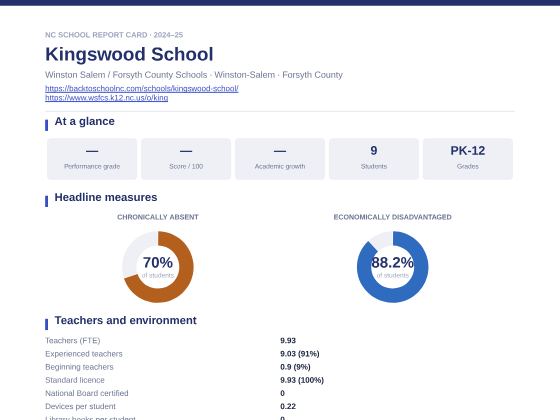Open the backtoschoolnc.com Kingswood School link
The width and height of the screenshot is (560, 420).
click(x=142, y=88)
